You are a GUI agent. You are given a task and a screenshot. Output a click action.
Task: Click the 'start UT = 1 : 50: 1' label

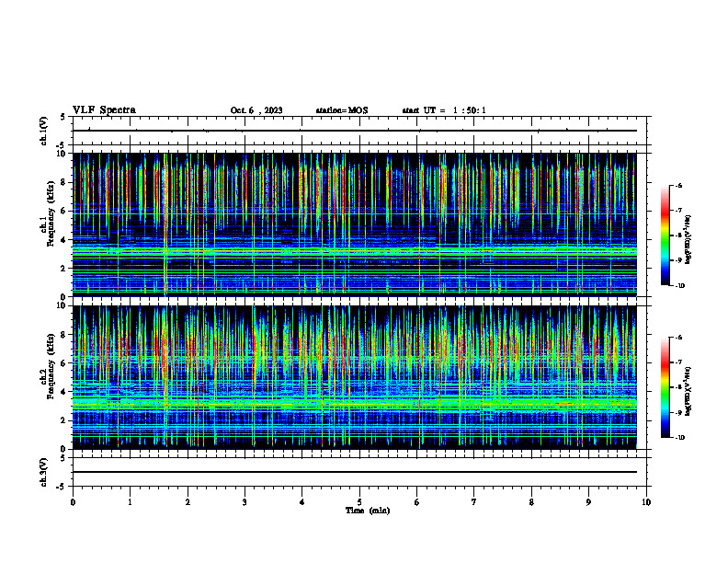coord(444,110)
